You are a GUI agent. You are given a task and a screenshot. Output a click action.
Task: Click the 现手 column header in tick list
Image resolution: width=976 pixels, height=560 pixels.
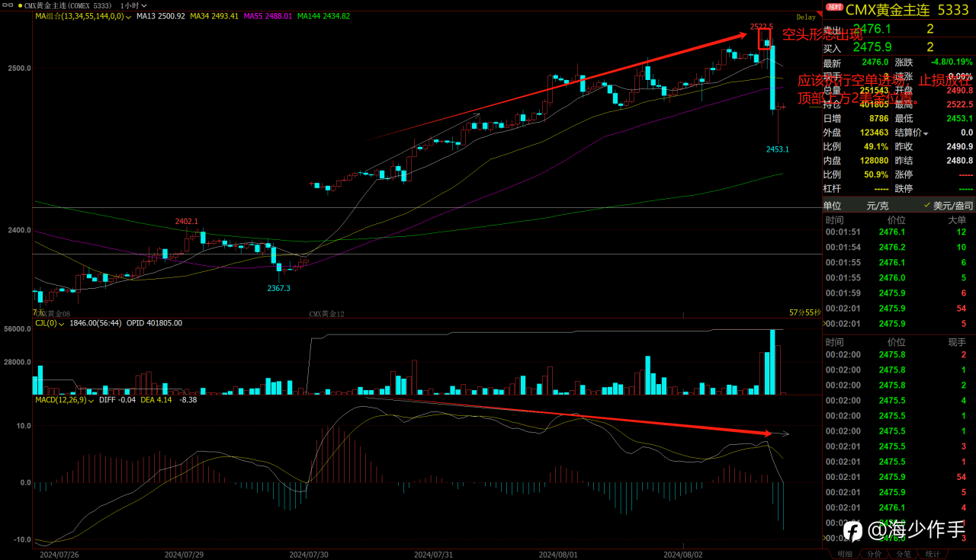[958, 342]
